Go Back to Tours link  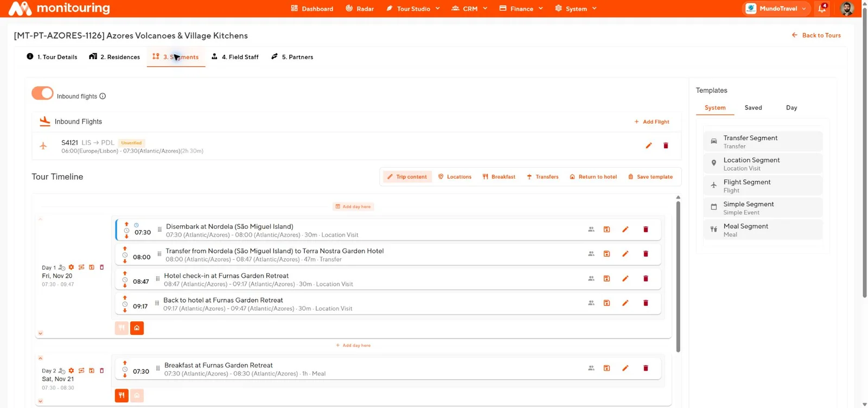pyautogui.click(x=816, y=35)
